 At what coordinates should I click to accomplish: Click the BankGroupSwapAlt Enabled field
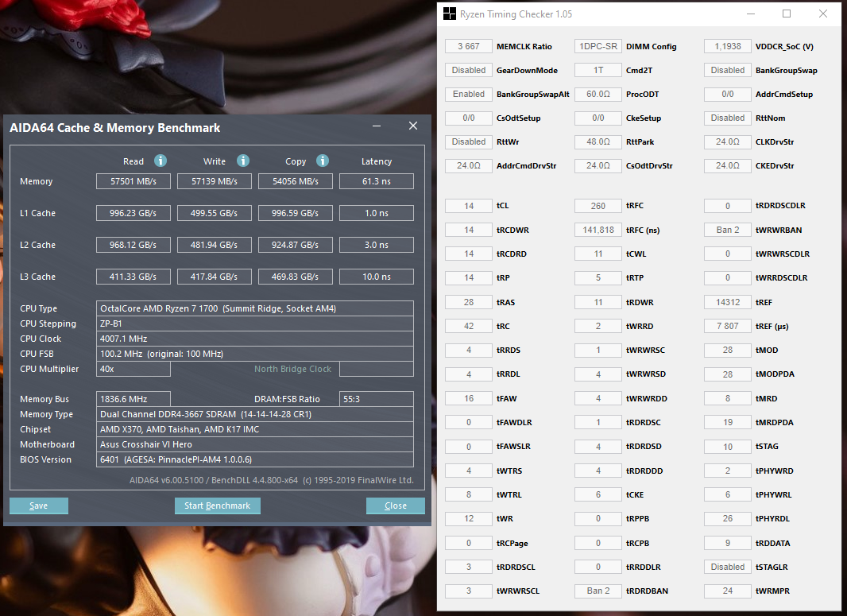tap(468, 94)
